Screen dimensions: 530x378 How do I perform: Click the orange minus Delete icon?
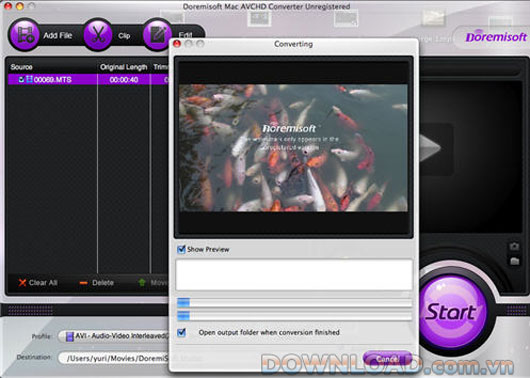click(83, 283)
